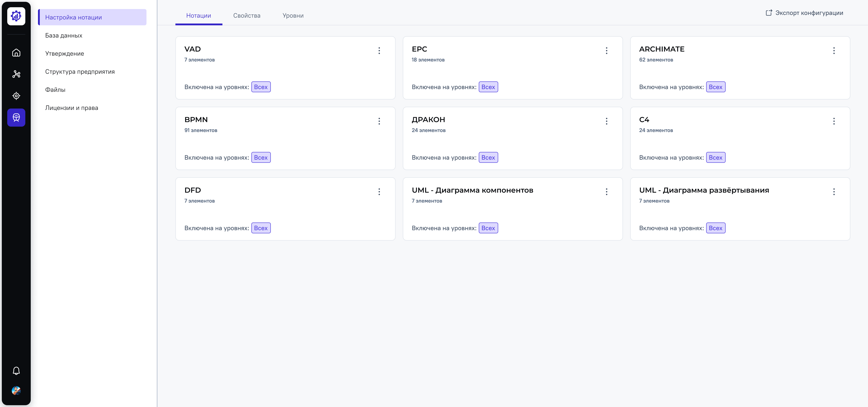Open База данных settings section

tap(64, 35)
